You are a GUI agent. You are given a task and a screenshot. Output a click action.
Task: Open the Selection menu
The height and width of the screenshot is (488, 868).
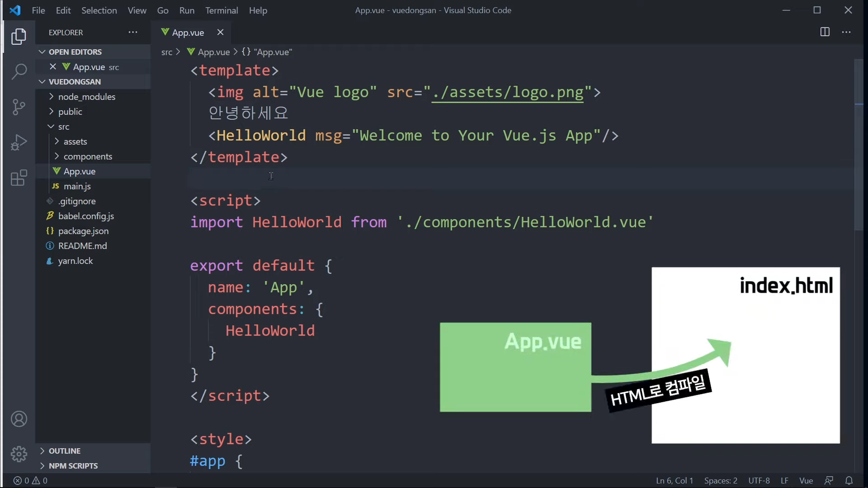pos(99,10)
